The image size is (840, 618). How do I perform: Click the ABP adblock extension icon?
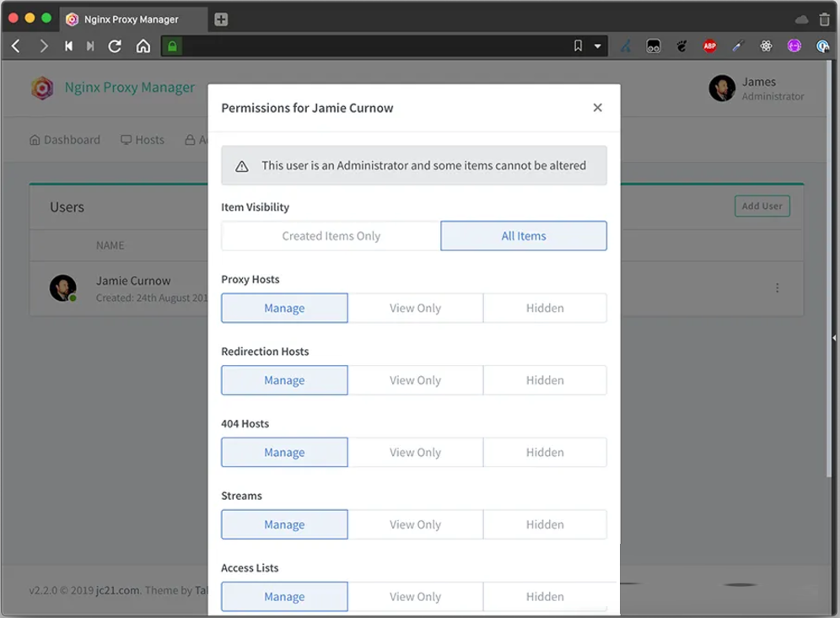click(709, 46)
